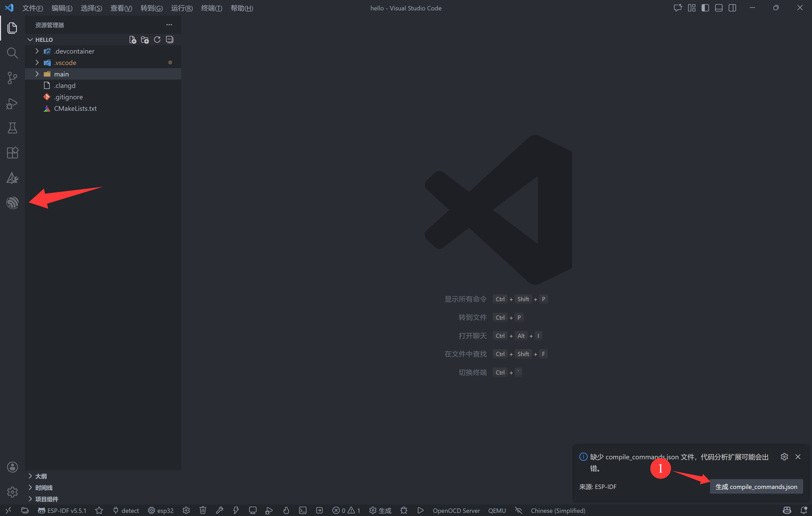Open Copilot status icon in status bar

point(787,510)
